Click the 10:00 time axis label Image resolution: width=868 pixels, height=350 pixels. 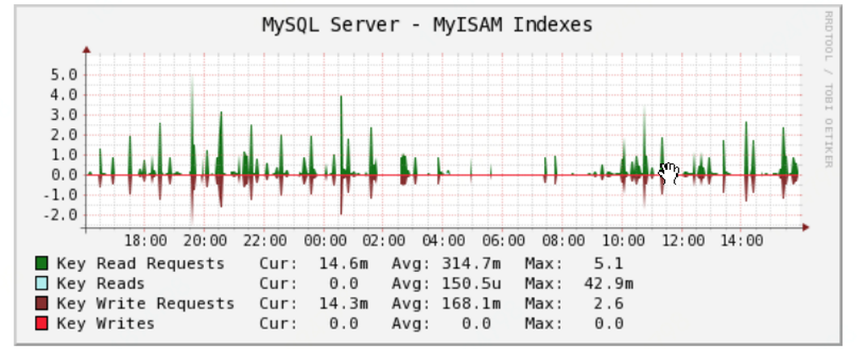click(x=623, y=241)
